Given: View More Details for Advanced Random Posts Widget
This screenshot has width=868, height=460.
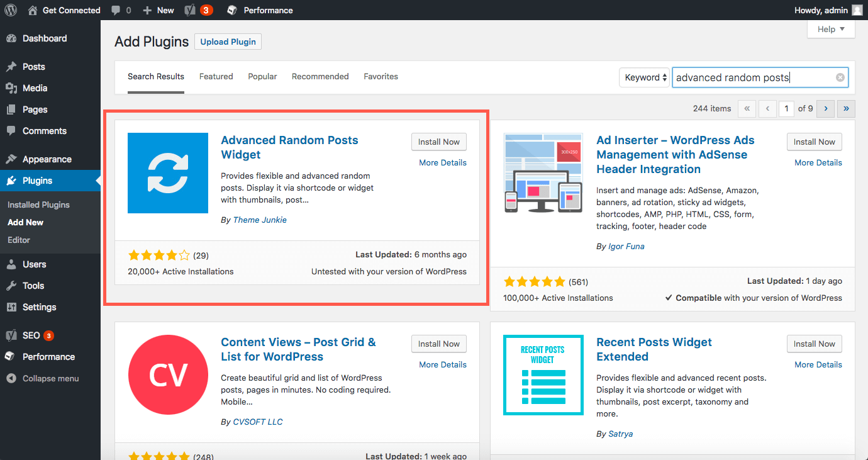Looking at the screenshot, I should [x=443, y=162].
